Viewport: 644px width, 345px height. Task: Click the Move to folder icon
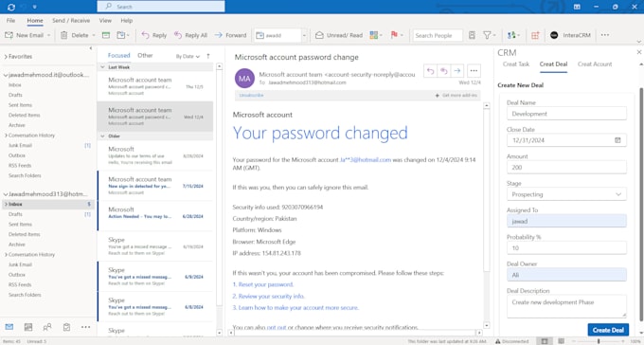(x=121, y=35)
